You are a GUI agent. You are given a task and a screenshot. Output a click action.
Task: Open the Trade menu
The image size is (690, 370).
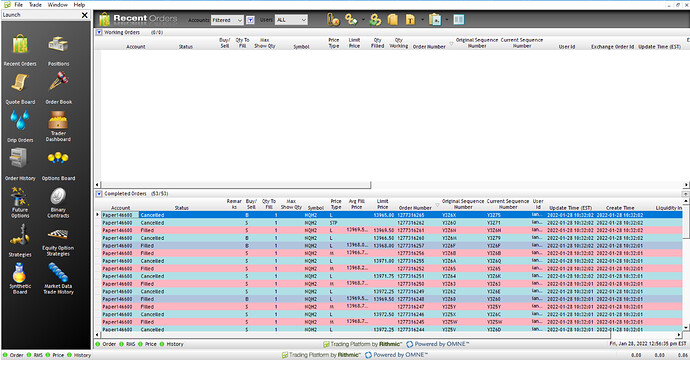coord(35,5)
